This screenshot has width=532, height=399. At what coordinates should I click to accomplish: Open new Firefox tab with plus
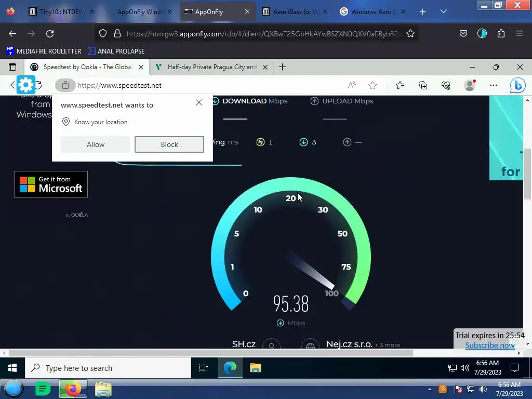click(422, 12)
